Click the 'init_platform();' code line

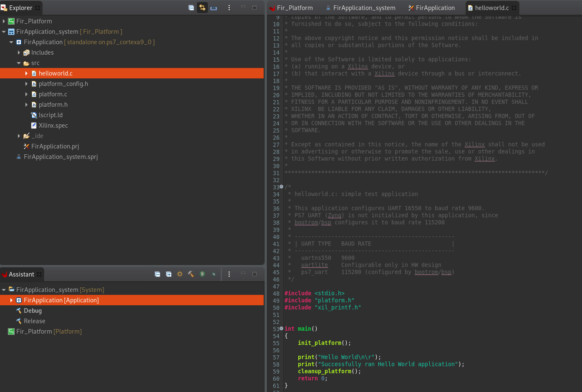[325, 343]
